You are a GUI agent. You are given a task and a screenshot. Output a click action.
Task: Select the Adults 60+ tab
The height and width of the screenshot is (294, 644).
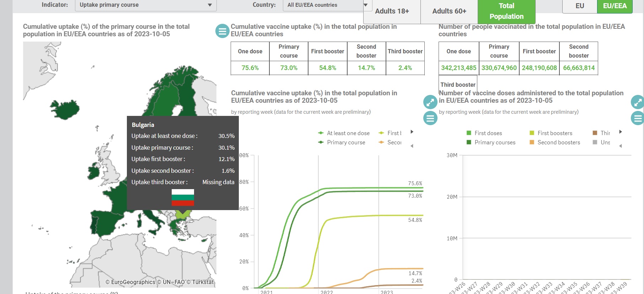(x=449, y=11)
